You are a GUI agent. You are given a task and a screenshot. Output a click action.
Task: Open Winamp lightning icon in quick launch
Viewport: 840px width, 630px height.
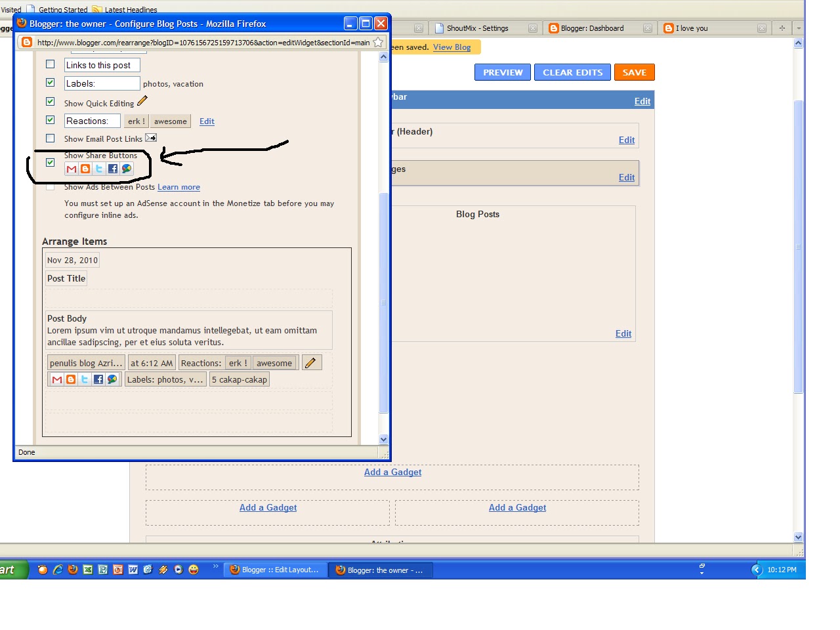point(163,570)
